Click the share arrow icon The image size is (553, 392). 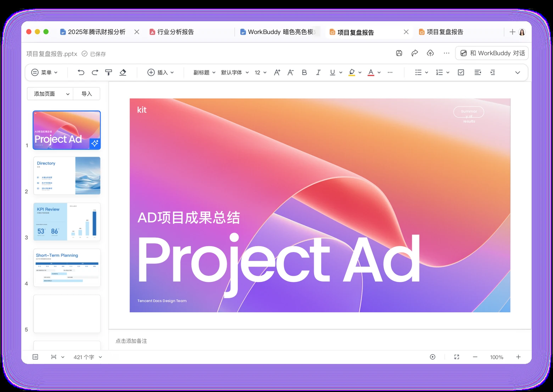click(x=414, y=53)
